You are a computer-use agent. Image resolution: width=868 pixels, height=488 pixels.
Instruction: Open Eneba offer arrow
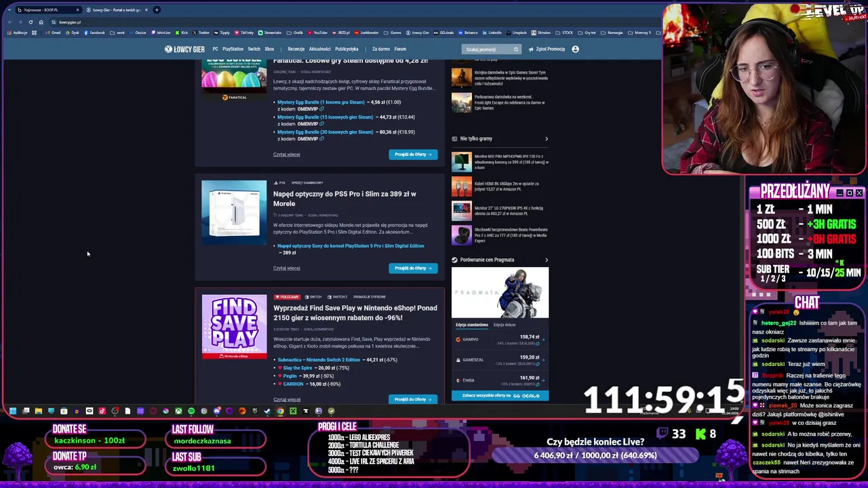(544, 380)
